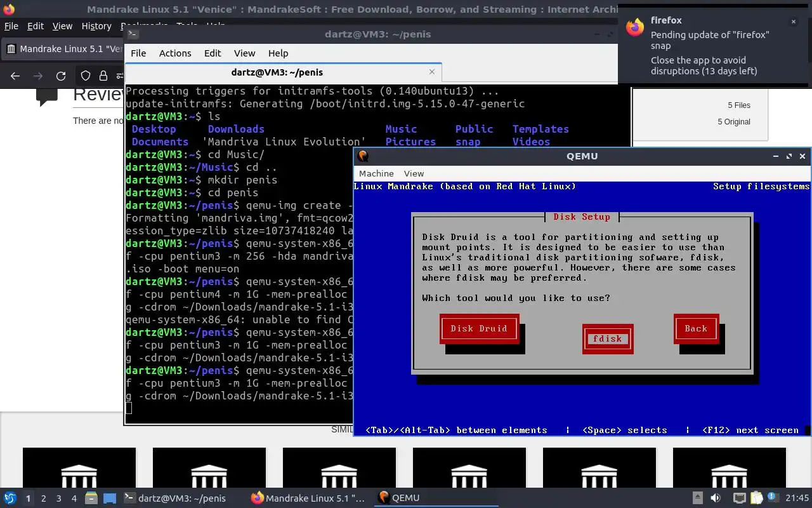Open the removable media tray icon
Viewport: 812px width, 508px height.
point(697,498)
